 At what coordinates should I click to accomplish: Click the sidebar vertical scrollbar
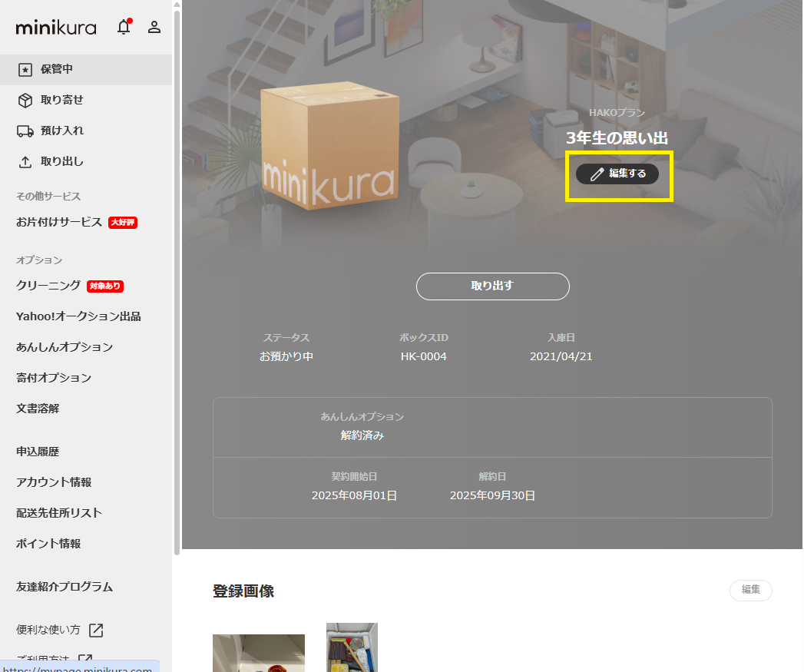177,282
